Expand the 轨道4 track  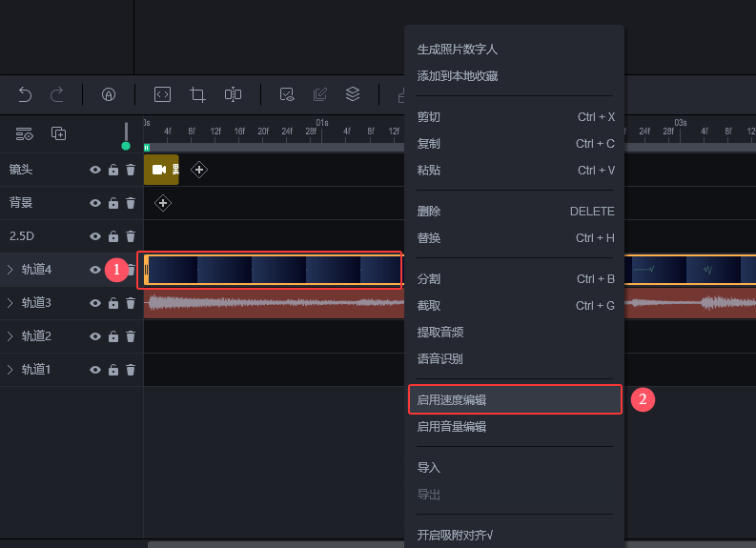[10, 270]
